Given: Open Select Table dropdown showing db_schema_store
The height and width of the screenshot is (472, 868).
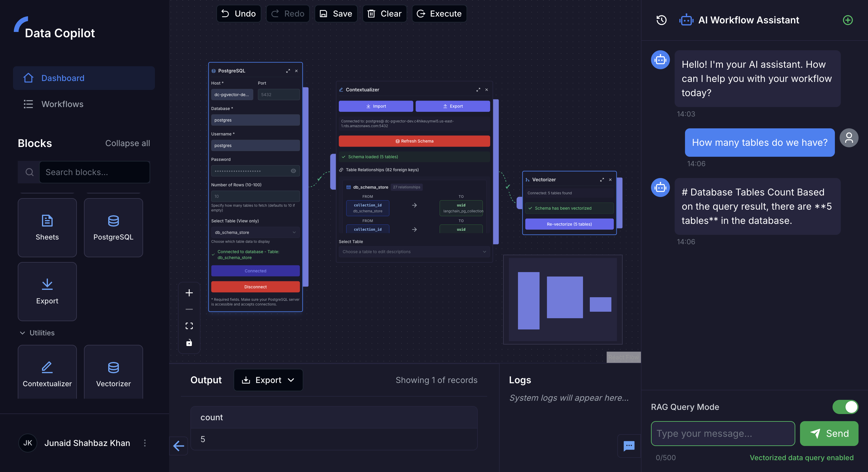Looking at the screenshot, I should 255,232.
